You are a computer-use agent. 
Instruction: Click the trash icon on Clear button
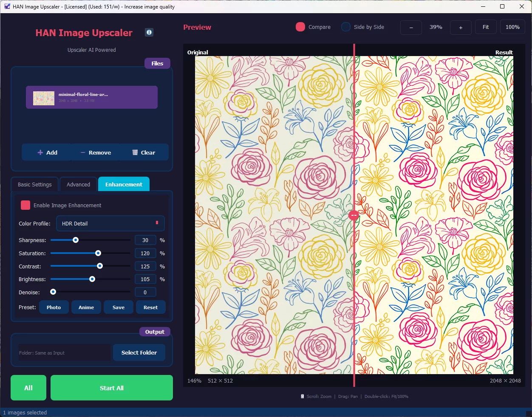tap(135, 152)
